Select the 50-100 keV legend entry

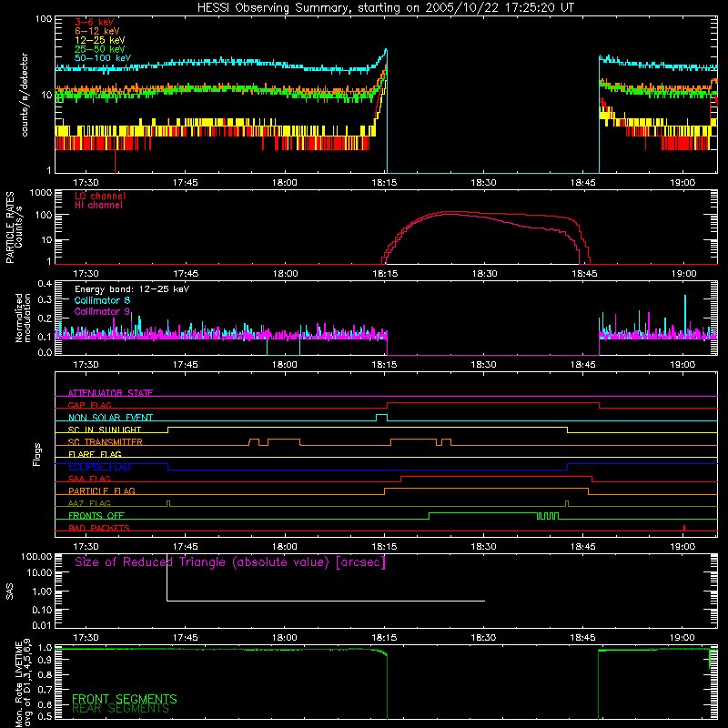[103, 58]
